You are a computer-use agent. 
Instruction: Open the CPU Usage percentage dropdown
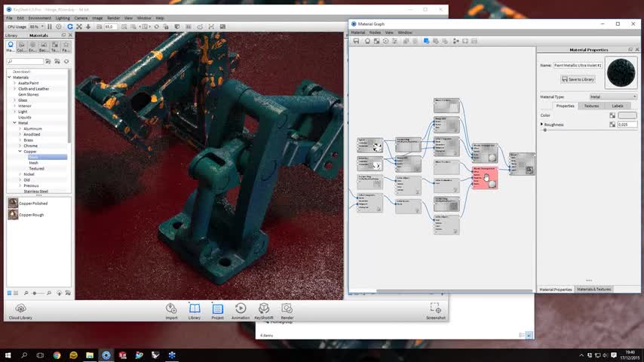pyautogui.click(x=36, y=26)
